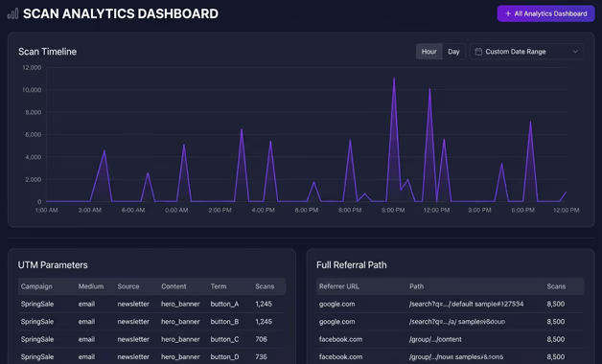Click the bar chart logo icon beside dashboard title
The width and height of the screenshot is (602, 364).
(12, 13)
